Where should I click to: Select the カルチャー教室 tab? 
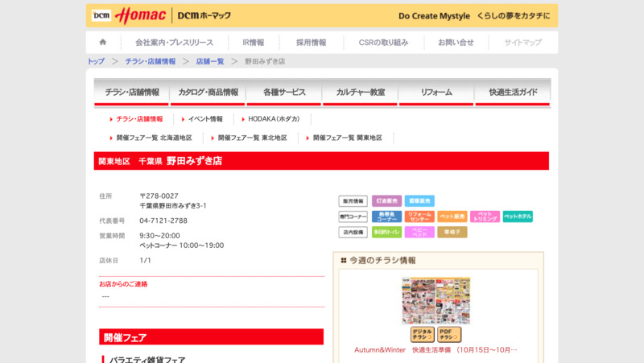coord(360,93)
